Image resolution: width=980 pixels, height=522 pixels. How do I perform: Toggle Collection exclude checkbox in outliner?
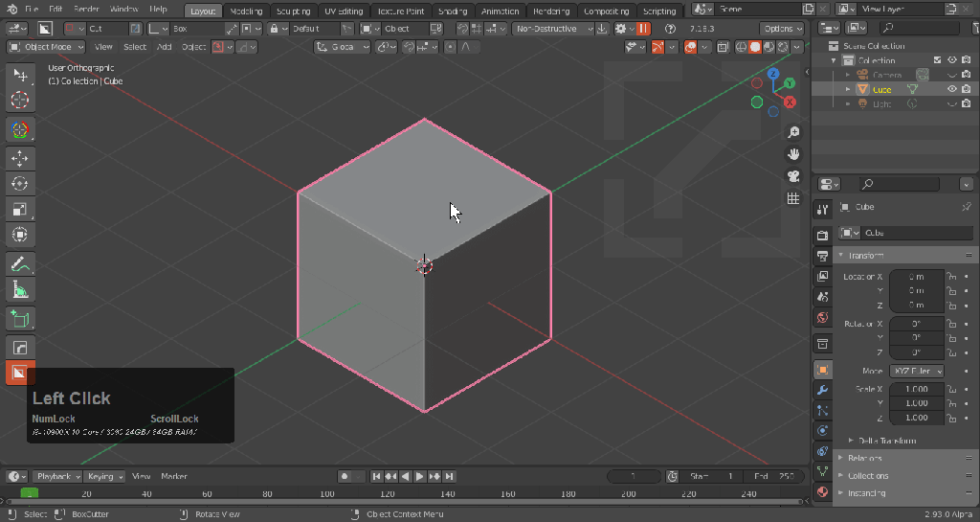click(938, 60)
